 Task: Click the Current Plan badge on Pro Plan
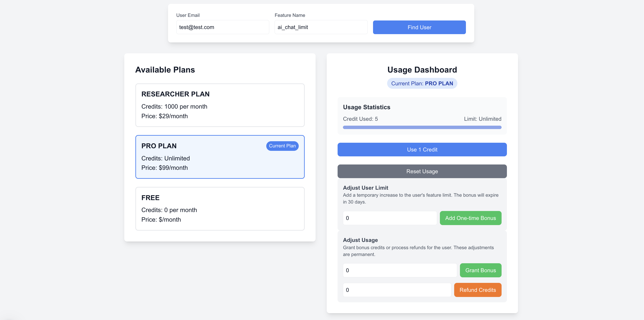click(x=282, y=146)
